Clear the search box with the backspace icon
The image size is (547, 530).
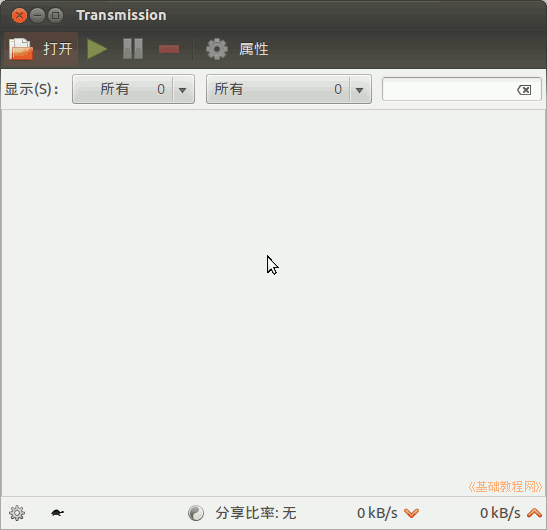(524, 90)
